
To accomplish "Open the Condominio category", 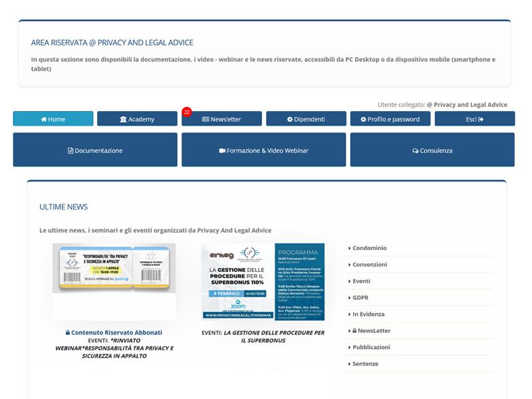I will point(370,248).
